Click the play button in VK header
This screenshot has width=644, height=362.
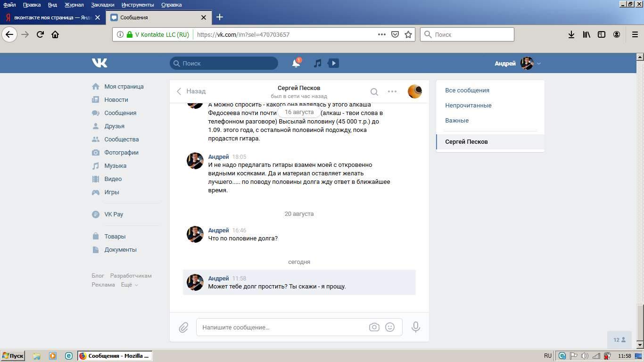333,63
